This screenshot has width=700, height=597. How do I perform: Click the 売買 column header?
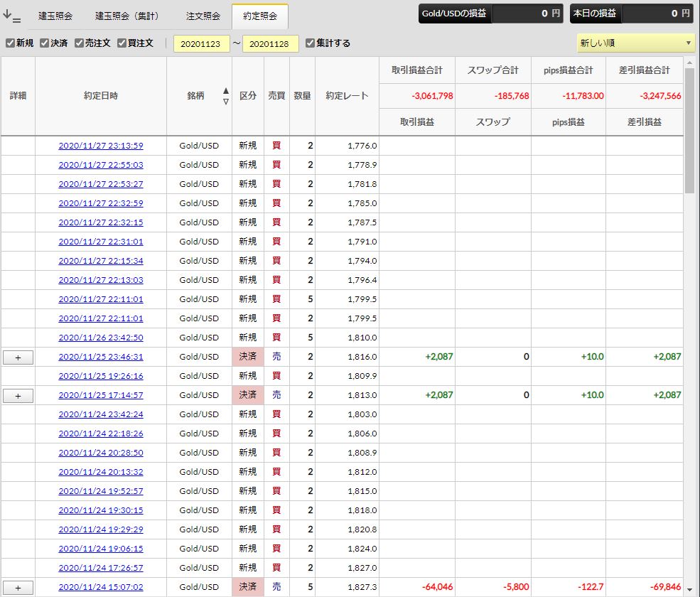pyautogui.click(x=276, y=96)
